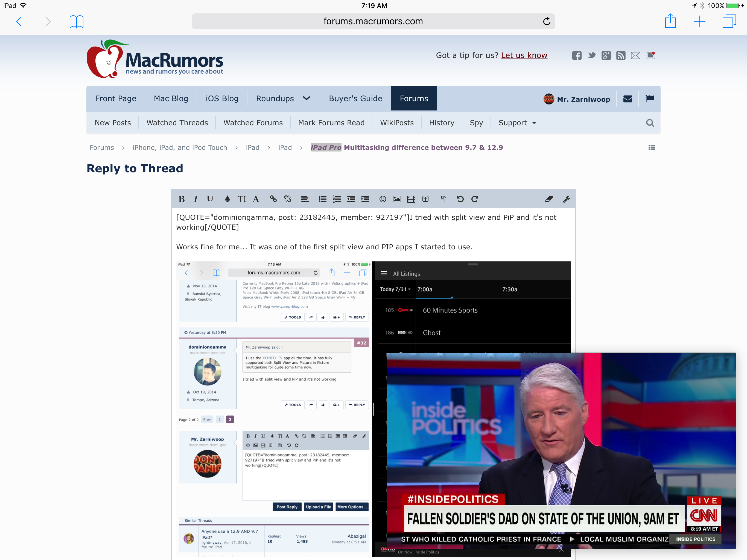The width and height of the screenshot is (747, 560).
Task: Open thread navigation list icon
Action: [652, 147]
